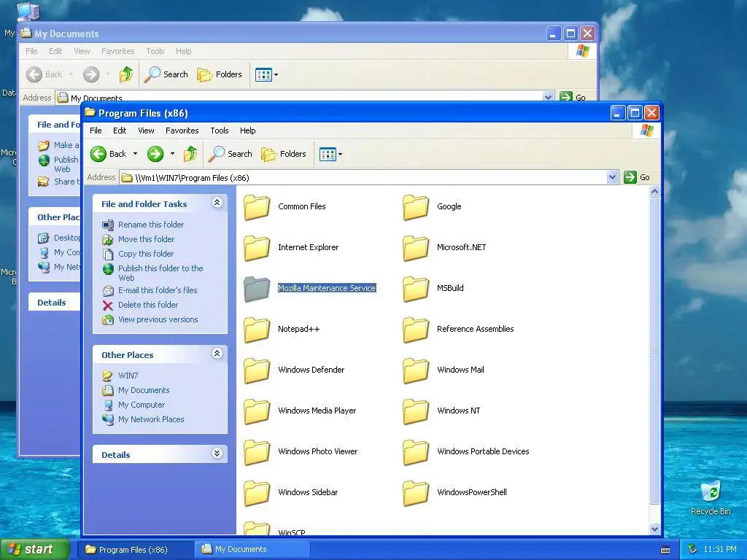Select the Windows Sidebar folder icon

pyautogui.click(x=257, y=494)
